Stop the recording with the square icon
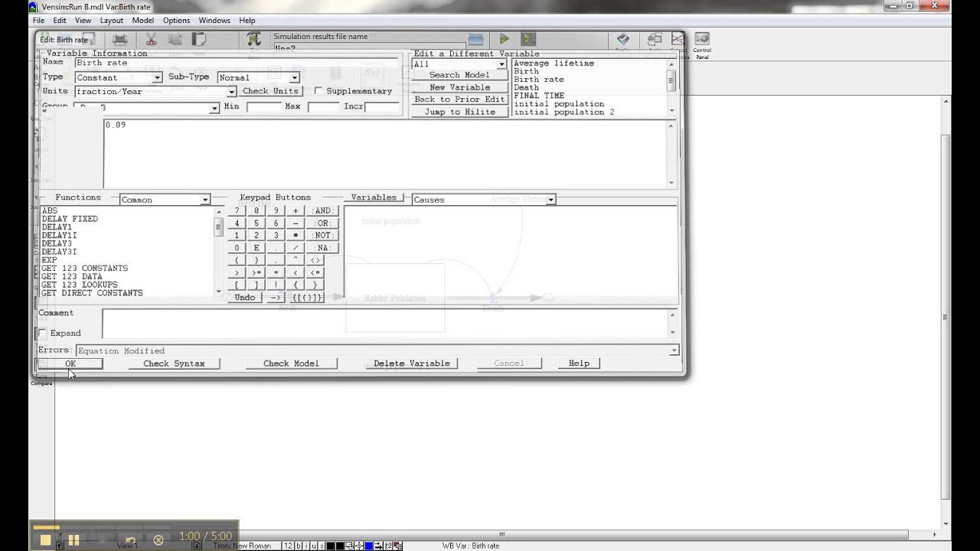 click(45, 540)
